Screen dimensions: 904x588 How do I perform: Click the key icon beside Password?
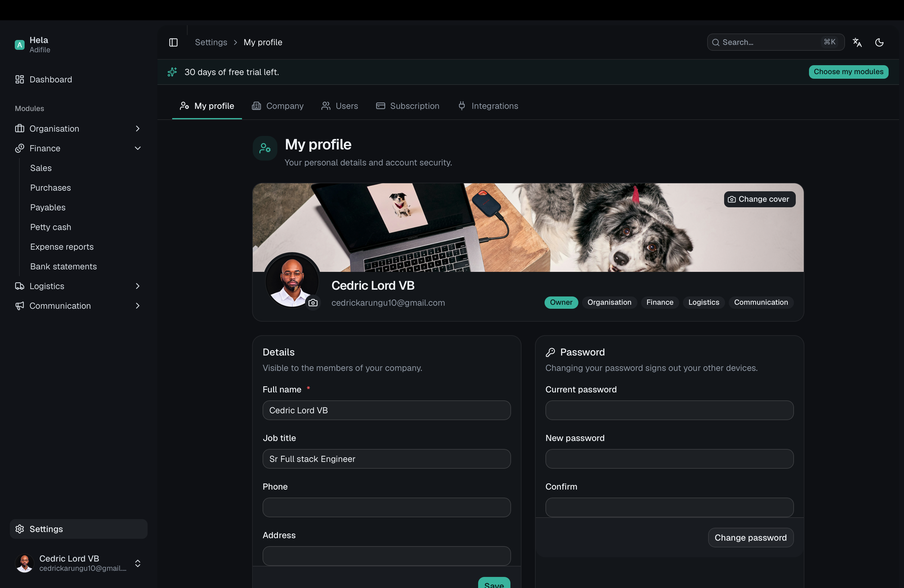click(550, 352)
